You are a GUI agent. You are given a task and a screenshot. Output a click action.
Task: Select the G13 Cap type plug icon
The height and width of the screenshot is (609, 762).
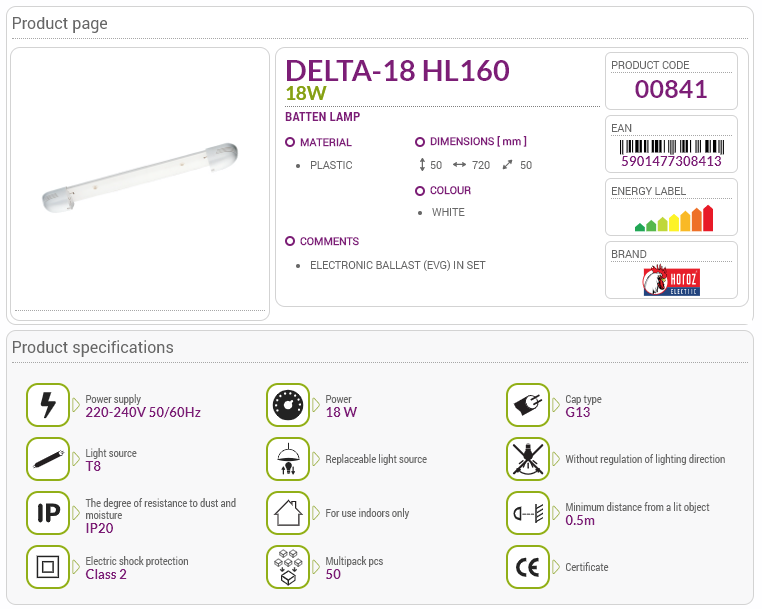tap(528, 405)
